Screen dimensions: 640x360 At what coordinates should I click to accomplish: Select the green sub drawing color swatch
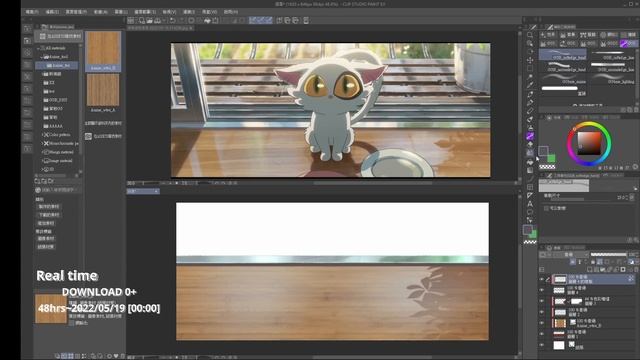coord(551,158)
